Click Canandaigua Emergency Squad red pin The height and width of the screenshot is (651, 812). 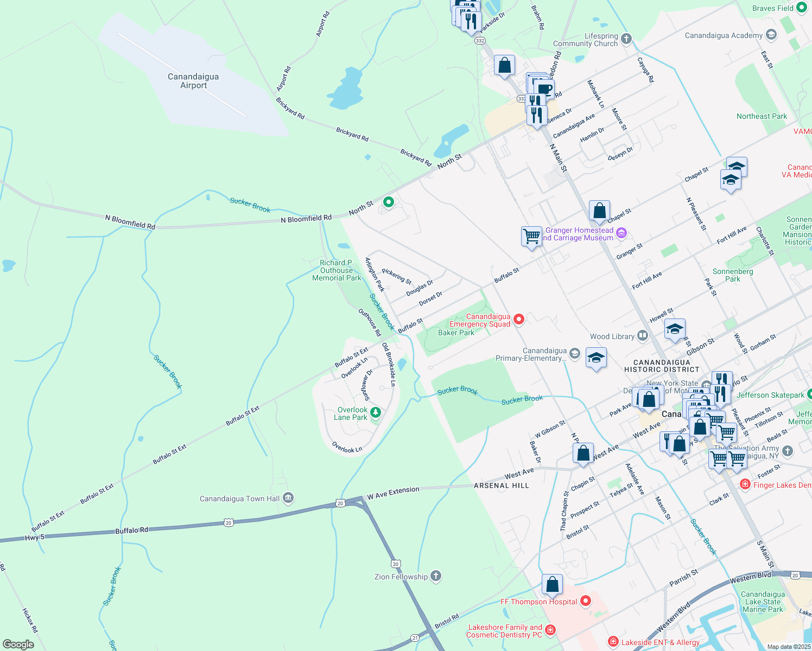(518, 320)
